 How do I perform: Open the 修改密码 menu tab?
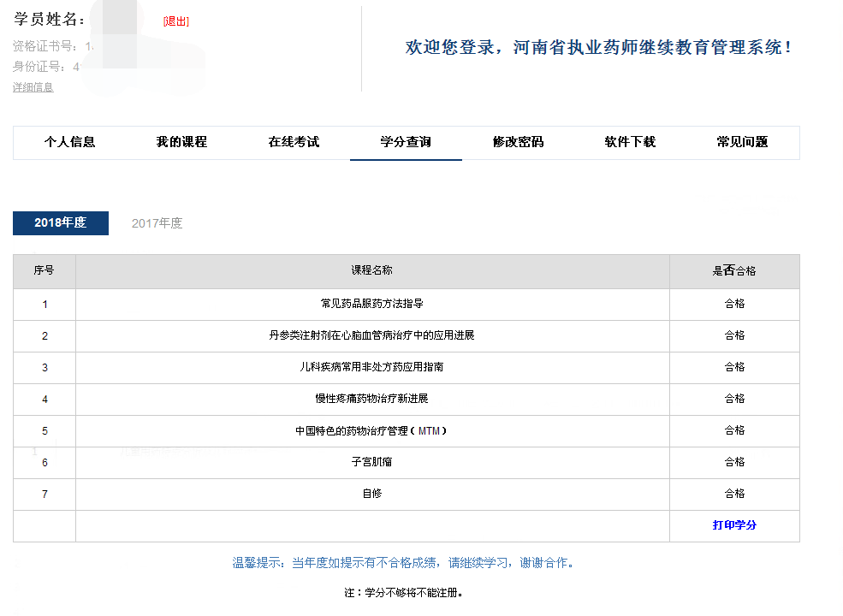coord(518,142)
